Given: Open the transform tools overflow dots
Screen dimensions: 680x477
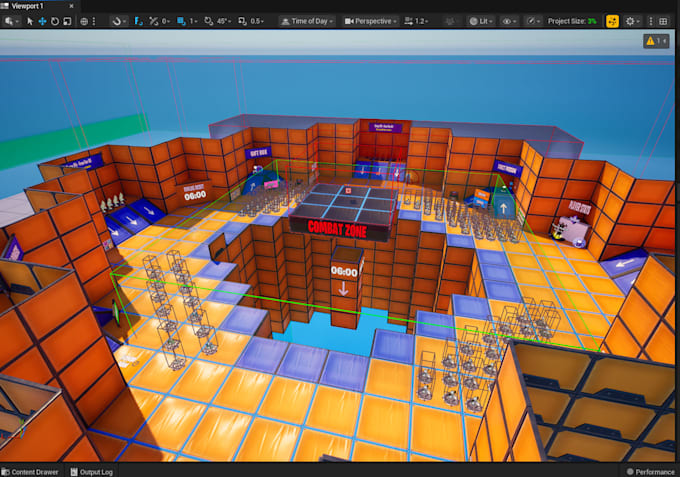Looking at the screenshot, I should (94, 21).
